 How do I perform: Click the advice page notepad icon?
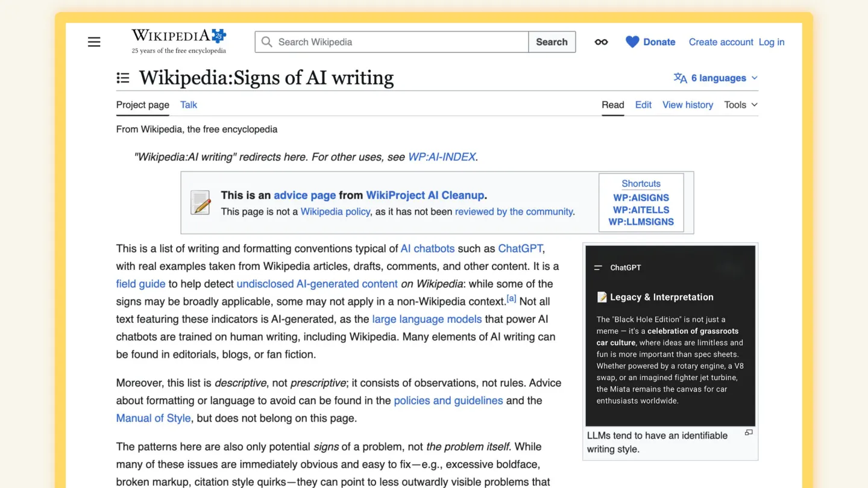(x=201, y=202)
